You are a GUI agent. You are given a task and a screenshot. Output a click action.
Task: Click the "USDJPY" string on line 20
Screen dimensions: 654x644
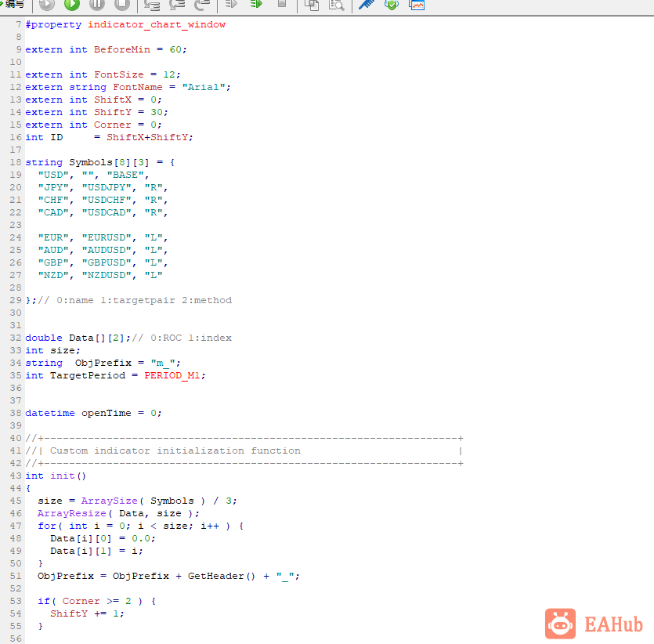pos(107,187)
